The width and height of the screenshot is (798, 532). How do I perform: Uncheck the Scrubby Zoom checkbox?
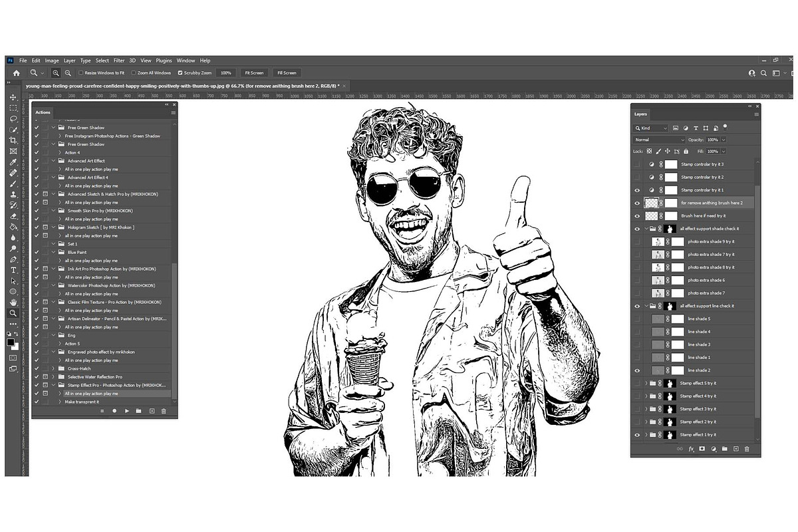pyautogui.click(x=179, y=72)
